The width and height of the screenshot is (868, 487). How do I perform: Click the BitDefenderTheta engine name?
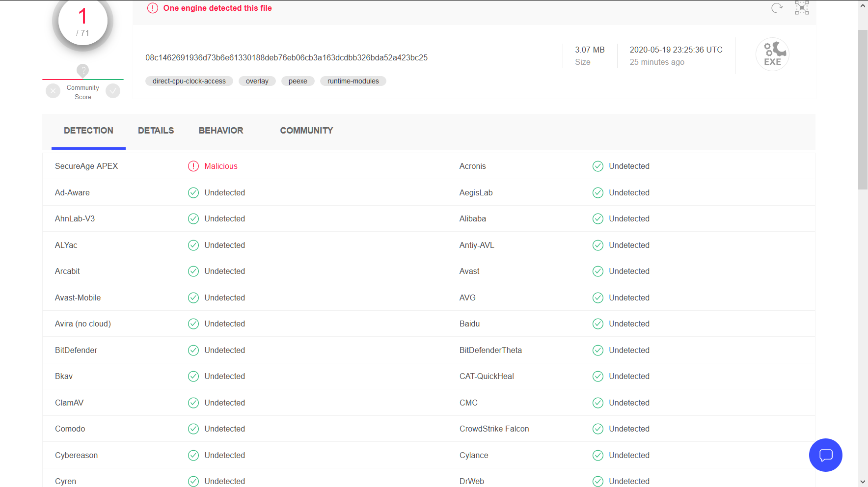point(490,350)
